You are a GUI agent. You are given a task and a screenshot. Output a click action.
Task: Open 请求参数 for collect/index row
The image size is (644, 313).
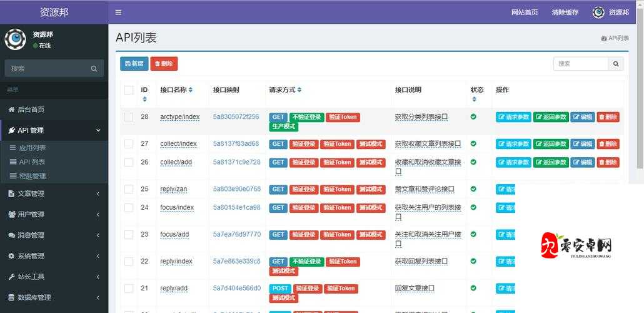pos(513,144)
